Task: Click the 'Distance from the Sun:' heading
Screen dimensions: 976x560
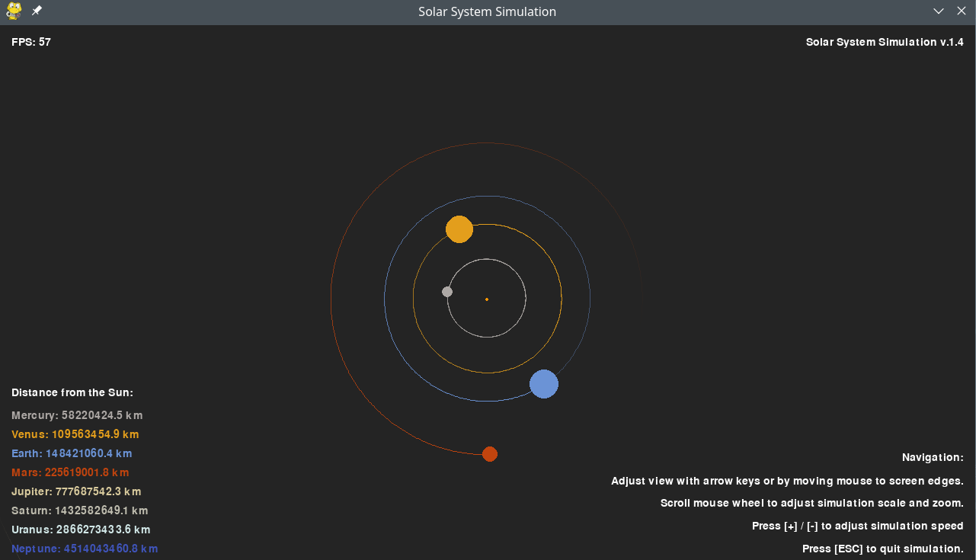Action: tap(72, 392)
